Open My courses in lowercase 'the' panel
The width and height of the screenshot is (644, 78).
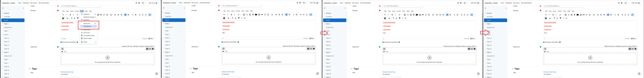[x=356, y=3]
